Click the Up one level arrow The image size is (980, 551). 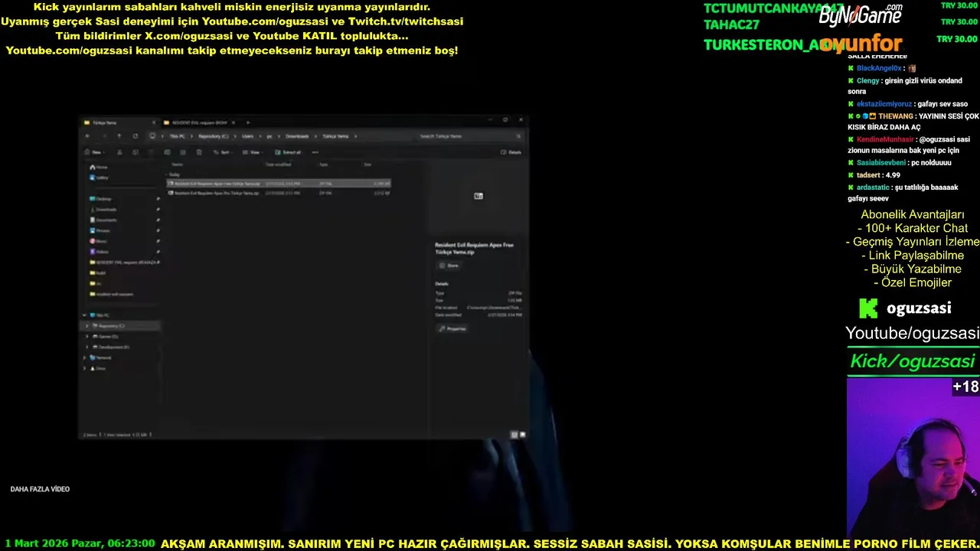(119, 136)
